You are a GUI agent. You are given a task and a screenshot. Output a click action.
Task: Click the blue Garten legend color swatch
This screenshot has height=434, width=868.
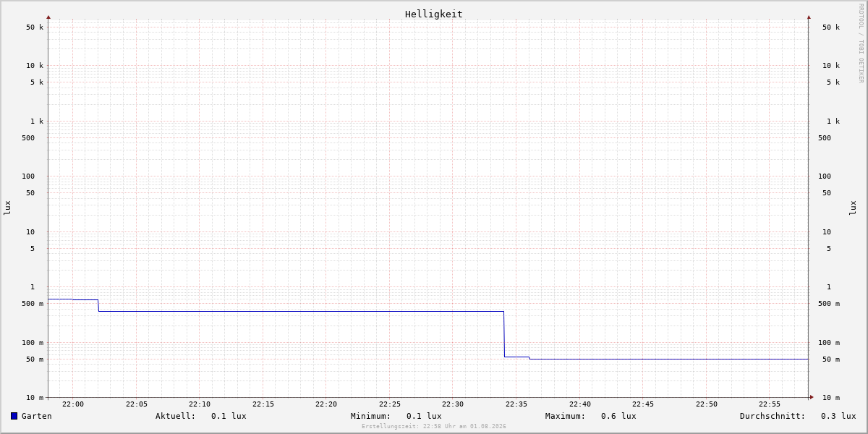coord(14,416)
